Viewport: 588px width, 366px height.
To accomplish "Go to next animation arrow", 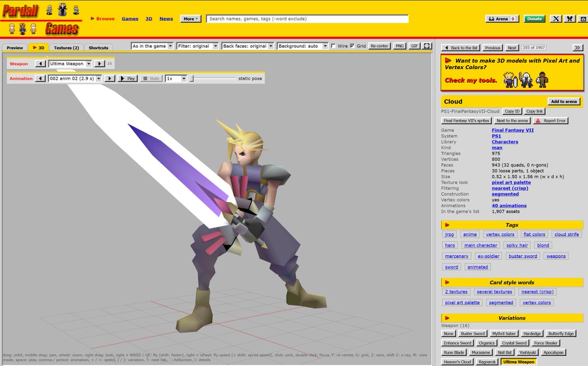I will [110, 78].
